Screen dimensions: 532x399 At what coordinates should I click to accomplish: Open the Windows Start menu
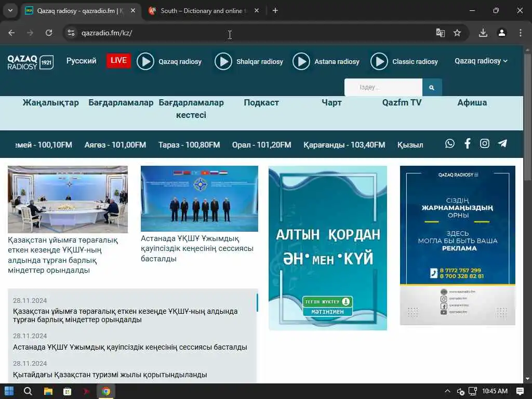9,391
